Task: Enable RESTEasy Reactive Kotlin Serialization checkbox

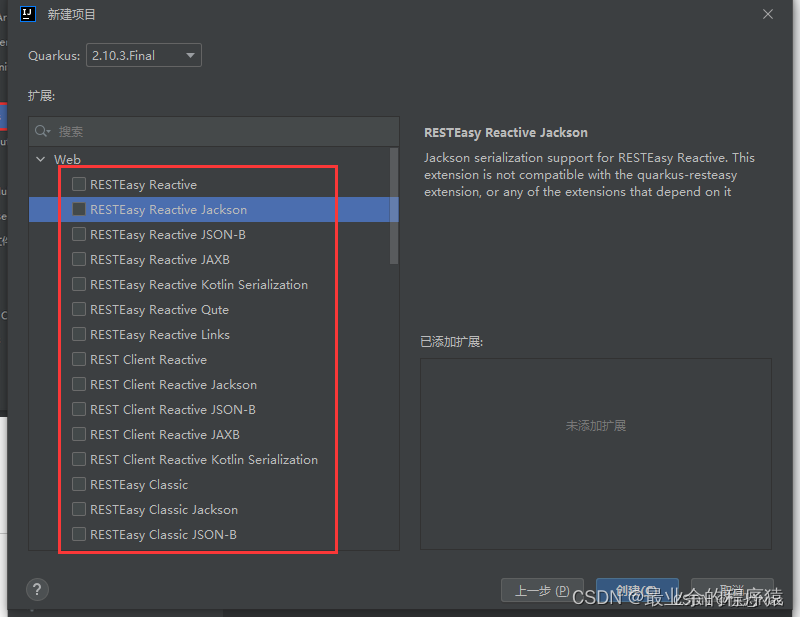Action: point(79,284)
